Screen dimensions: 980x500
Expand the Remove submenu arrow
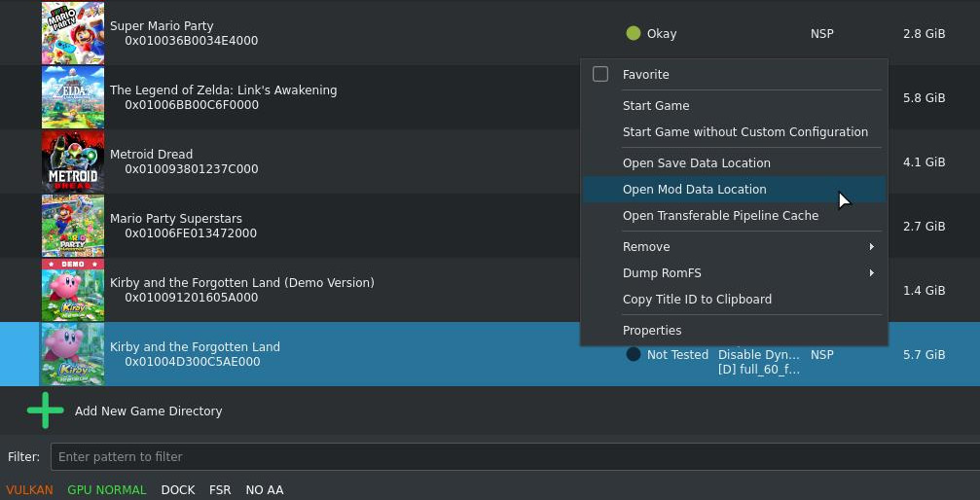point(871,247)
